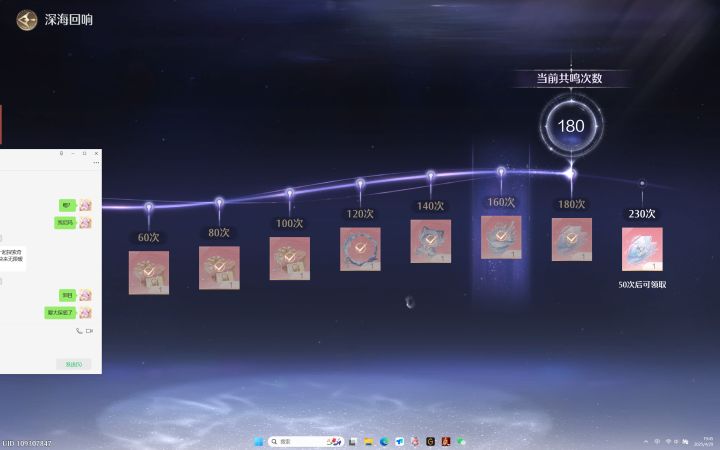Click the 60次 milestone node on the curve
The width and height of the screenshot is (720, 450).
click(x=148, y=207)
